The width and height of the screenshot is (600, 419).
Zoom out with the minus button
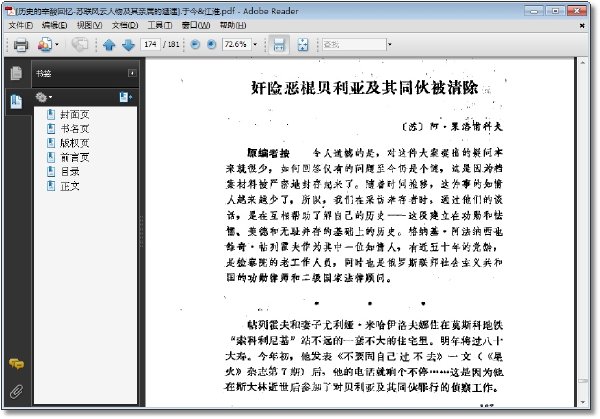click(195, 44)
